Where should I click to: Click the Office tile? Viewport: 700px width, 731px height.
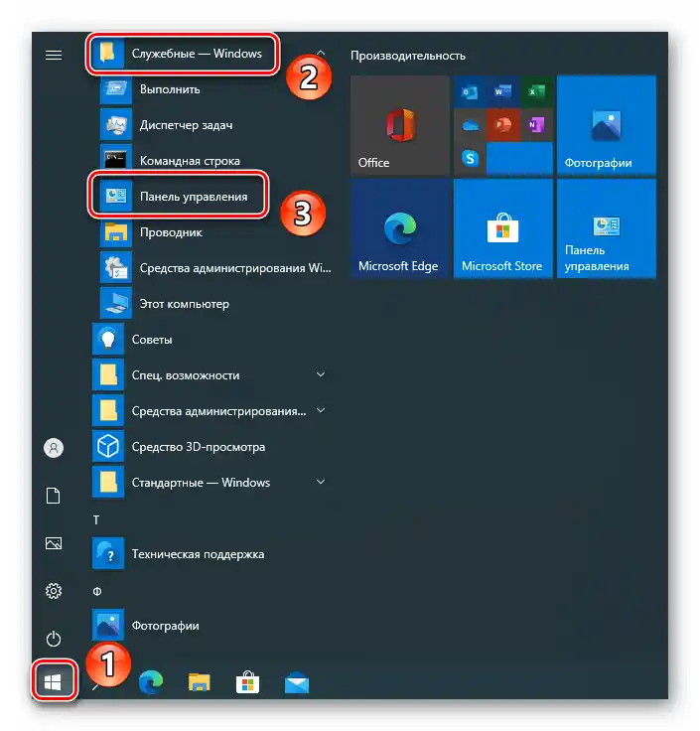pos(400,125)
